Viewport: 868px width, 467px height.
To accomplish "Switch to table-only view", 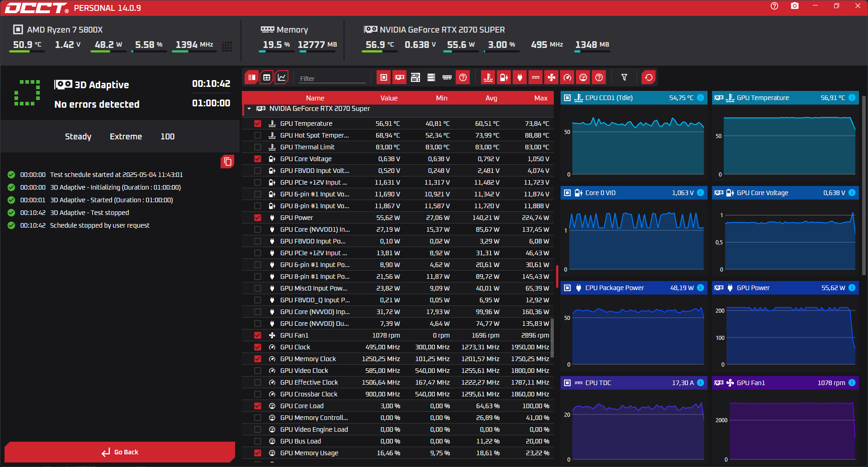I will pos(267,77).
